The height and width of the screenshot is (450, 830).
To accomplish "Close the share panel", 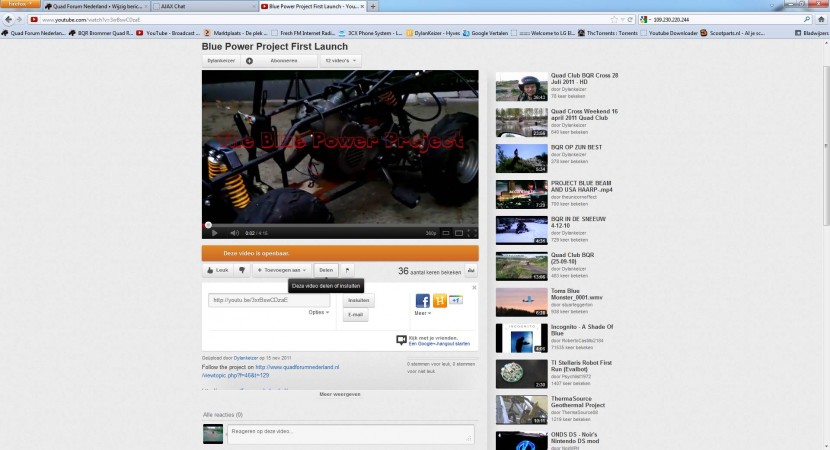I will click(x=474, y=288).
